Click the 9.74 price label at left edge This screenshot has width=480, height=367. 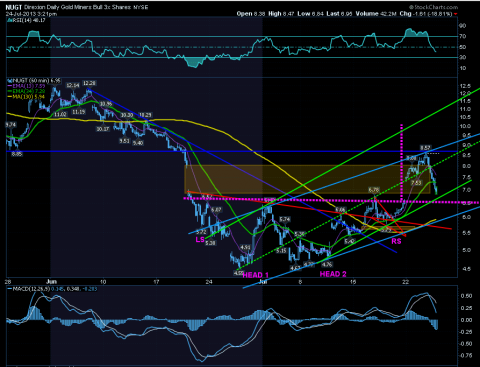coord(11,124)
